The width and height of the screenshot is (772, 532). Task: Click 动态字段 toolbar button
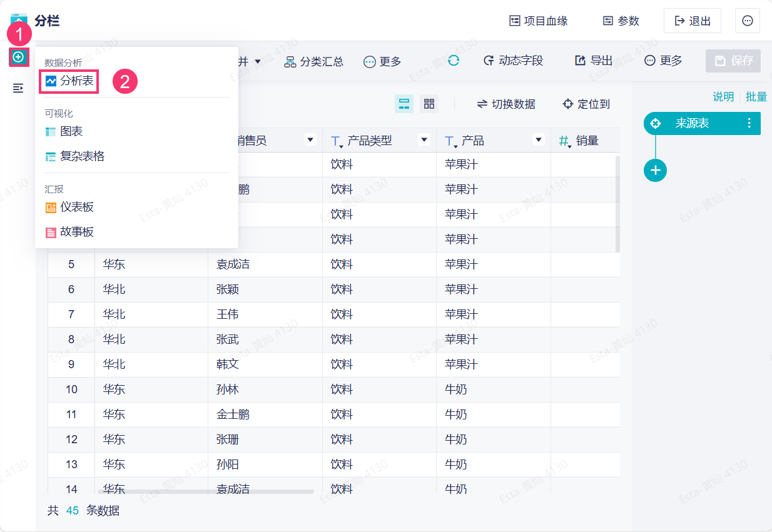tap(513, 61)
